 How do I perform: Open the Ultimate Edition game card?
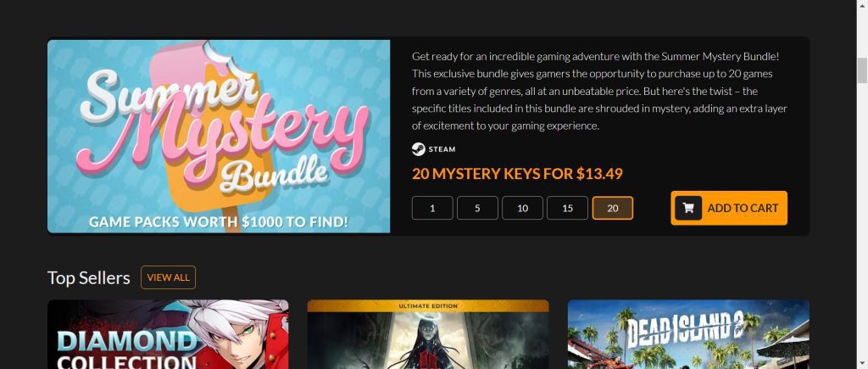(428, 335)
